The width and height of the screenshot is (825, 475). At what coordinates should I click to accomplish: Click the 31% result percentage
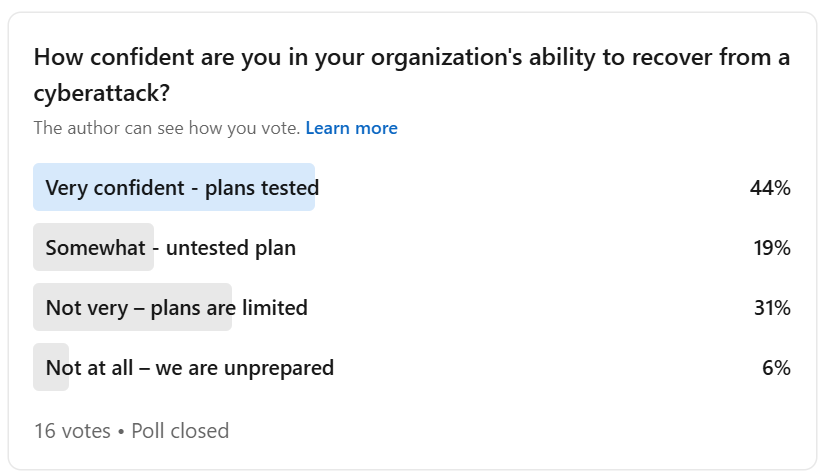tap(772, 308)
